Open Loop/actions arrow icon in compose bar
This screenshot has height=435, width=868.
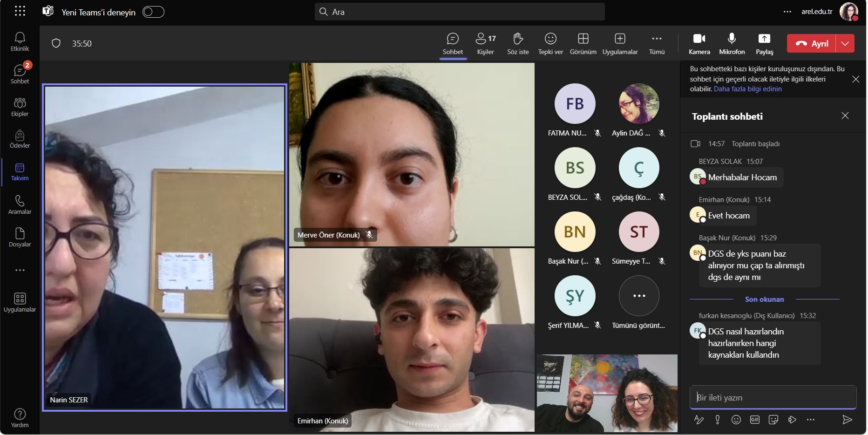click(x=792, y=420)
